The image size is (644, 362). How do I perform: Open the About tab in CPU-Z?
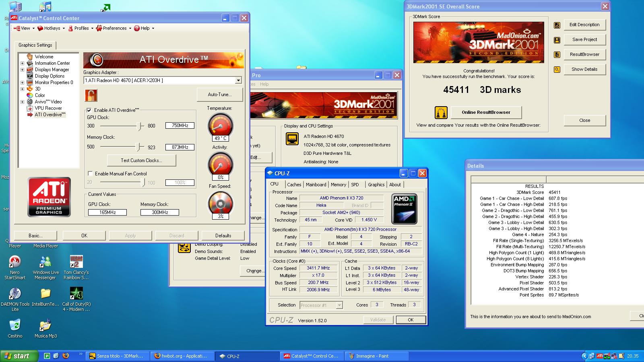[395, 185]
